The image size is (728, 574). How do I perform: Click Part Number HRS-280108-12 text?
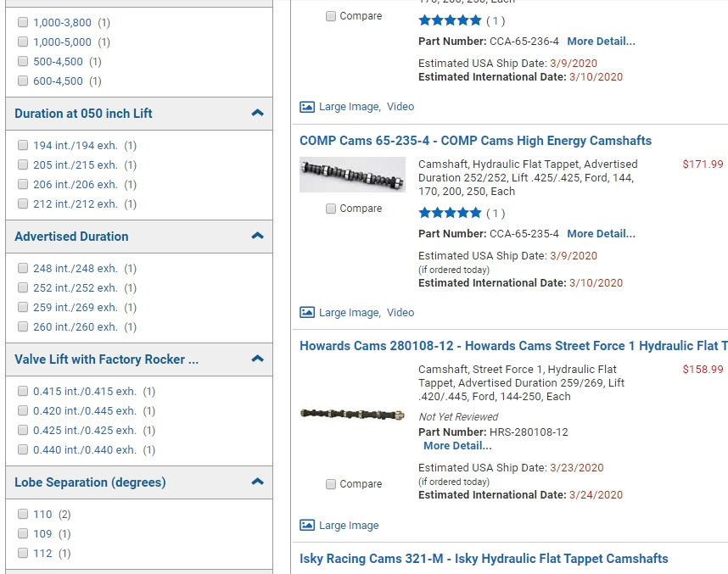[x=493, y=432]
